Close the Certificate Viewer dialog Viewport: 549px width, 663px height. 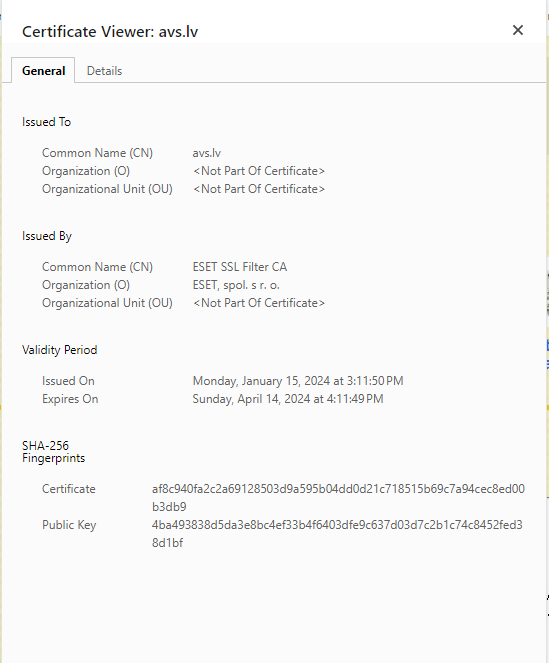pyautogui.click(x=518, y=30)
